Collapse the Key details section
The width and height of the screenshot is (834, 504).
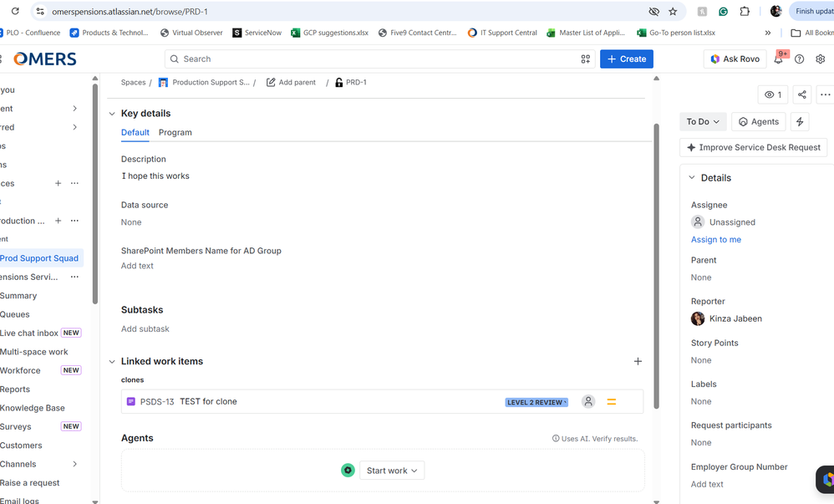[112, 114]
